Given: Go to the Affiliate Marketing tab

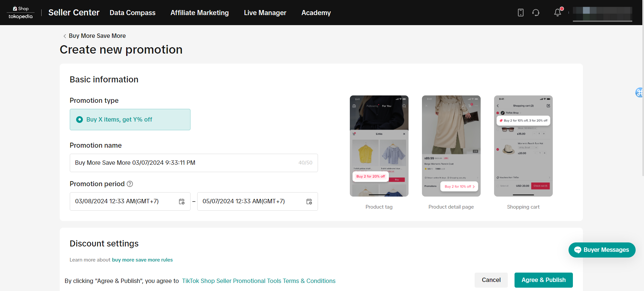Looking at the screenshot, I should point(200,13).
